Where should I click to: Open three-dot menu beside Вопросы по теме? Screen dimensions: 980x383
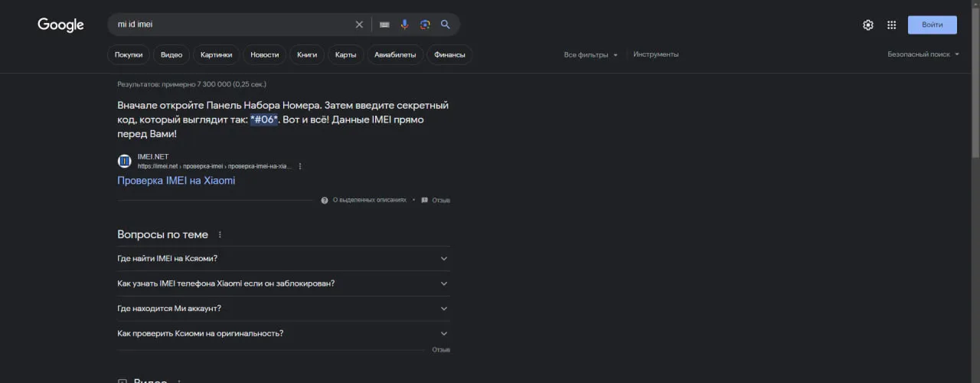tap(220, 234)
